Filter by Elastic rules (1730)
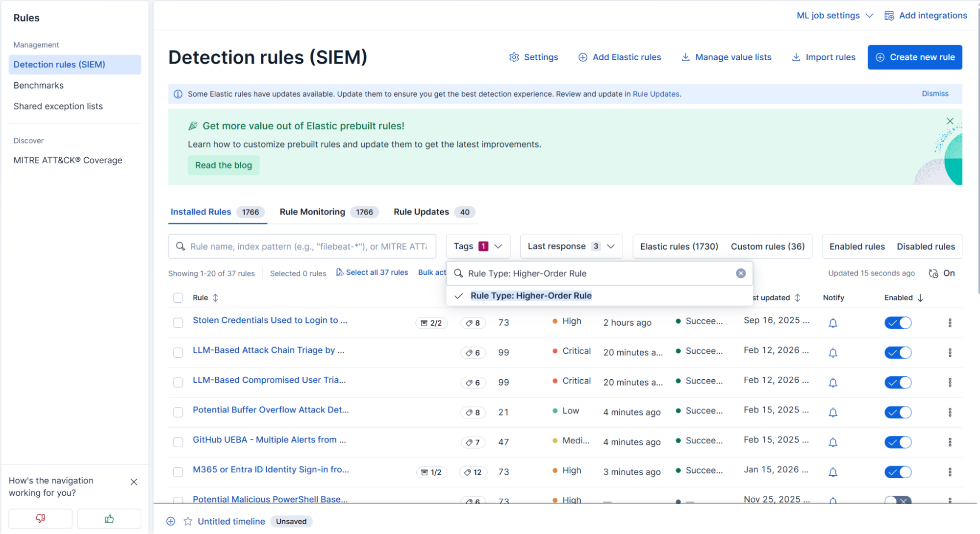 679,246
